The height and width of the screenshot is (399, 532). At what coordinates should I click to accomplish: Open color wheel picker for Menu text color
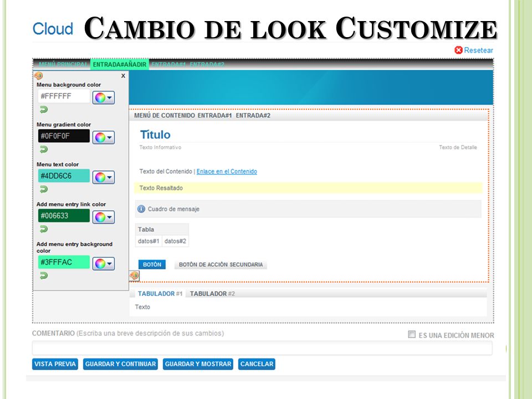[104, 177]
